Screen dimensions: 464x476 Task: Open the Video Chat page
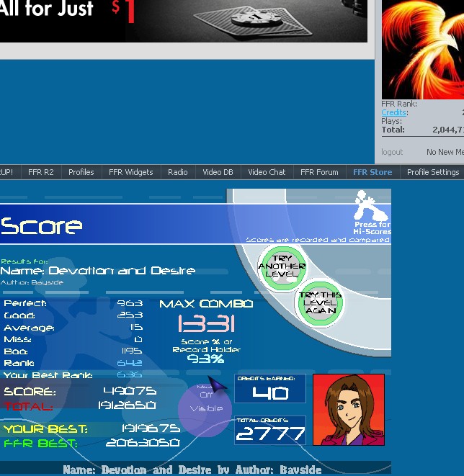pos(267,172)
